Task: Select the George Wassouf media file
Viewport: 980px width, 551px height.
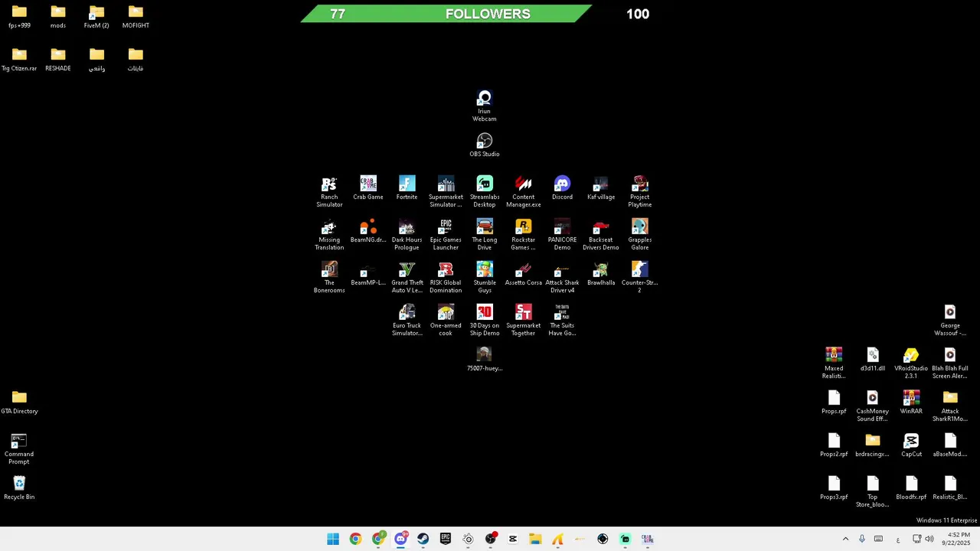Action: coord(950,320)
